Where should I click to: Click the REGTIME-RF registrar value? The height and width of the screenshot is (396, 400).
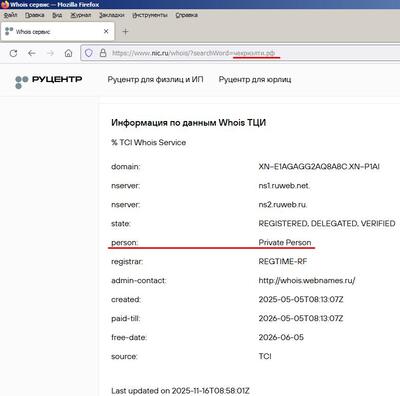tap(283, 261)
